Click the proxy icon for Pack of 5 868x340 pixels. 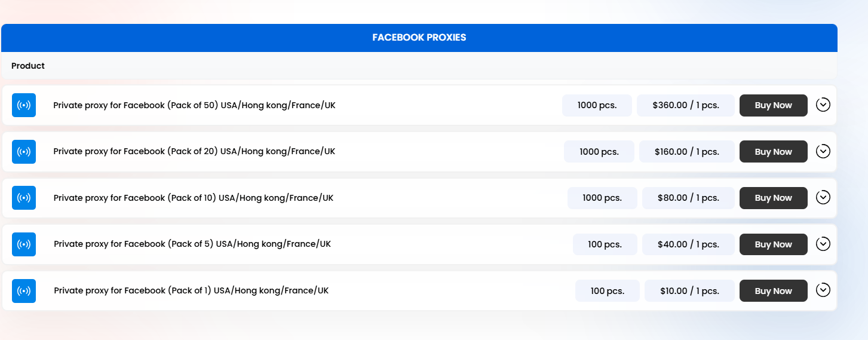[24, 244]
